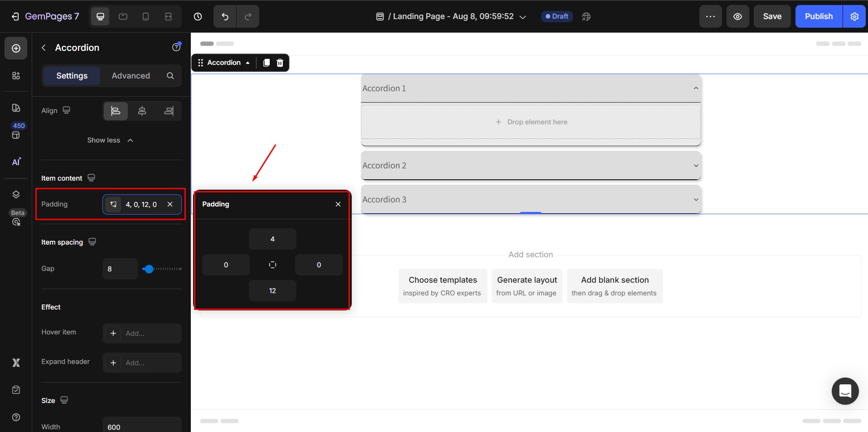Click the Save button
This screenshot has height=432, width=868.
tap(772, 17)
